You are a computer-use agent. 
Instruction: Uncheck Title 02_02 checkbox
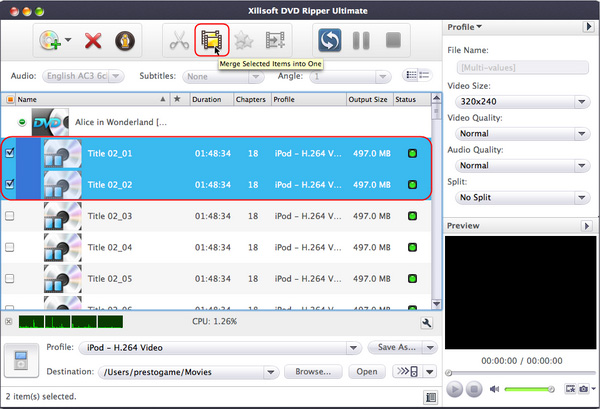pyautogui.click(x=10, y=184)
